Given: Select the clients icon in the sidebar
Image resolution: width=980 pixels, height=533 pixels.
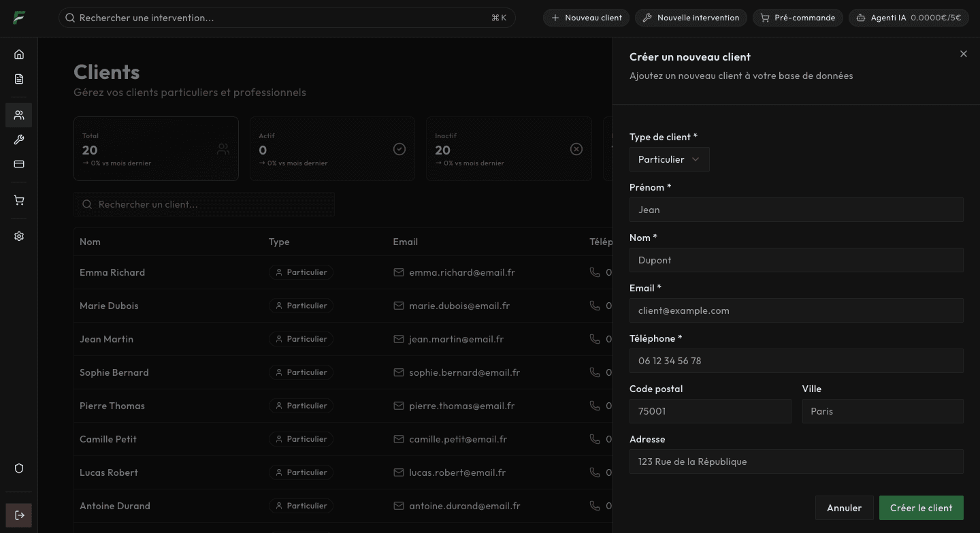Looking at the screenshot, I should (x=19, y=114).
